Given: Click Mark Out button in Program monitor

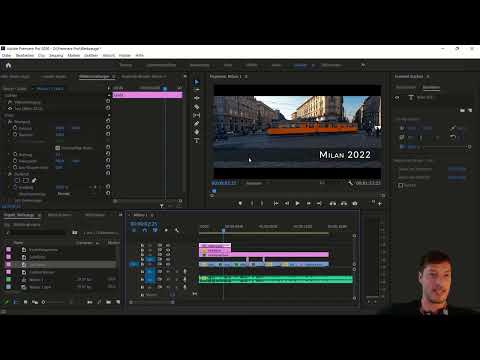Looking at the screenshot, I should point(262,203).
